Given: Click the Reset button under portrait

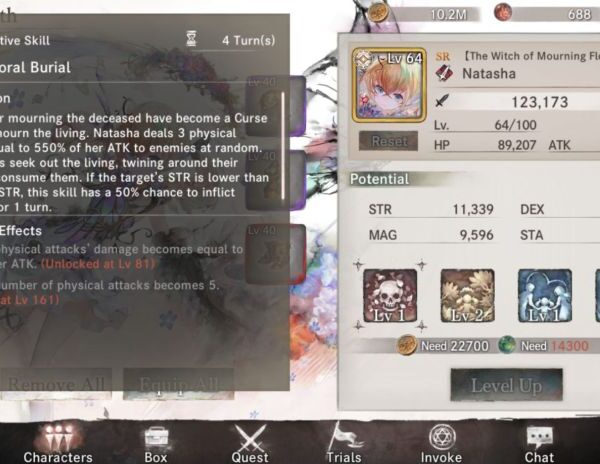Looking at the screenshot, I should [x=388, y=141].
